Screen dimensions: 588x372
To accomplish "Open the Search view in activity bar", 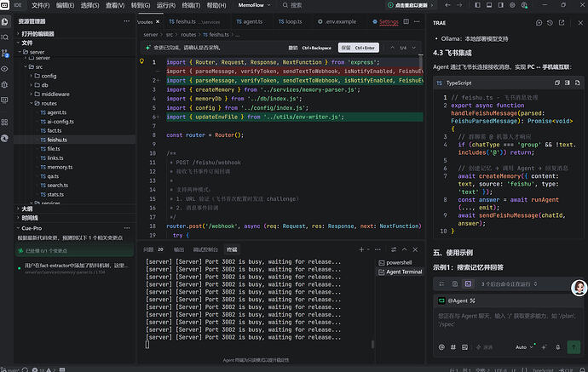I will coord(5,37).
